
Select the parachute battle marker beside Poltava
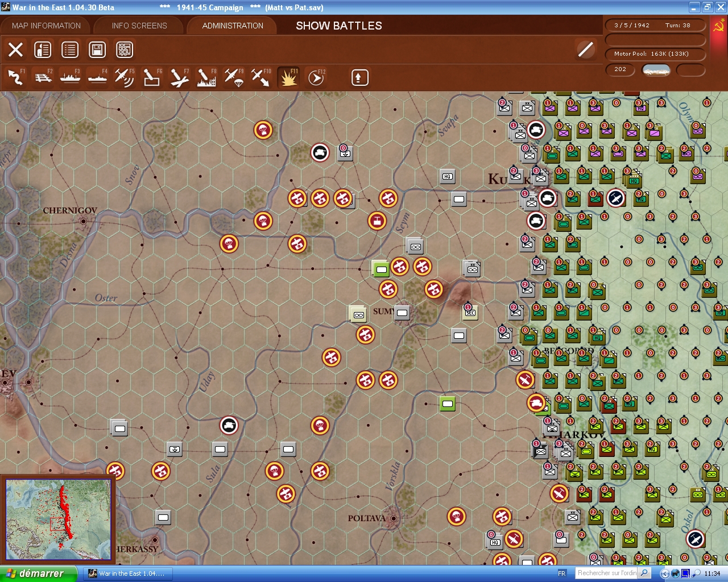(x=457, y=516)
